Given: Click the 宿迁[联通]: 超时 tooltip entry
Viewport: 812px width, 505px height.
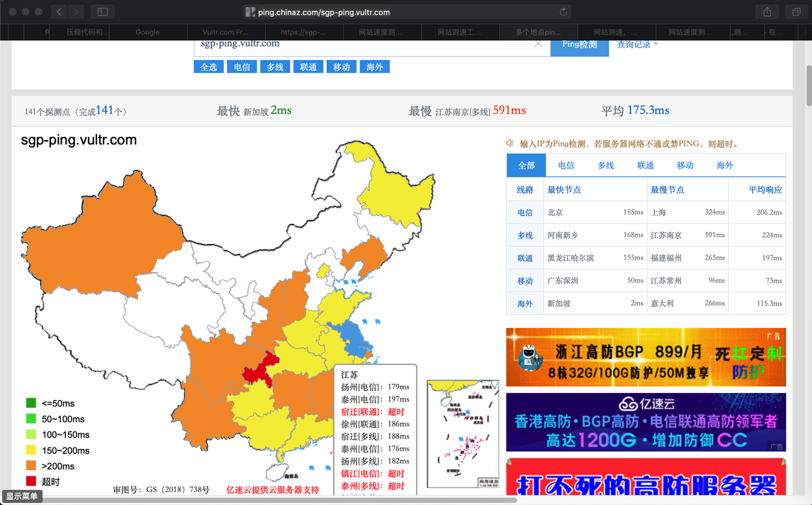Looking at the screenshot, I should click(372, 412).
